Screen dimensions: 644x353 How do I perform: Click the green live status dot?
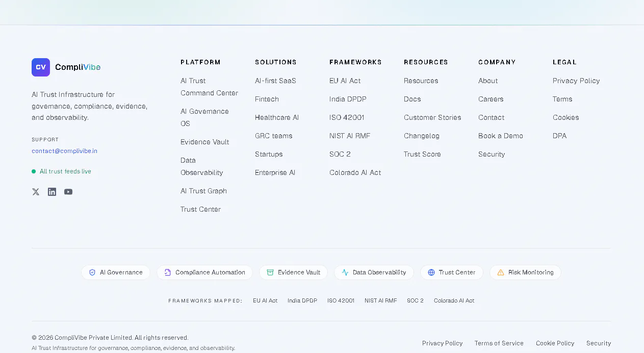click(34, 171)
